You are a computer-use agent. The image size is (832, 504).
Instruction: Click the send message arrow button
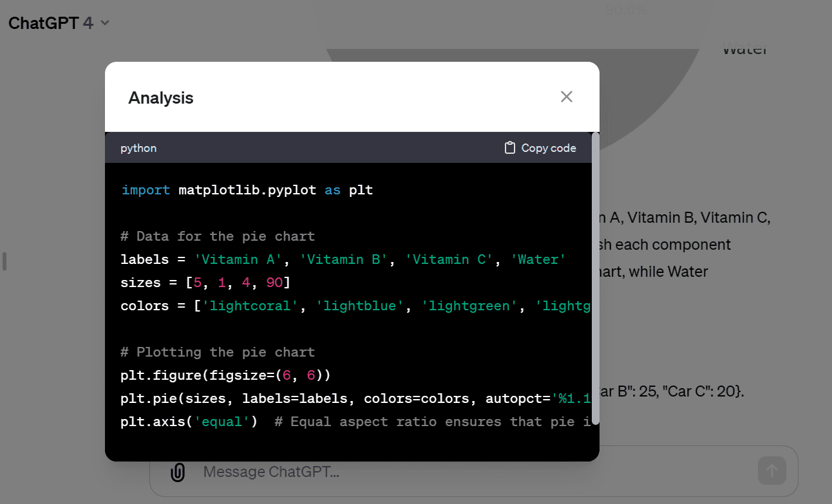click(772, 471)
